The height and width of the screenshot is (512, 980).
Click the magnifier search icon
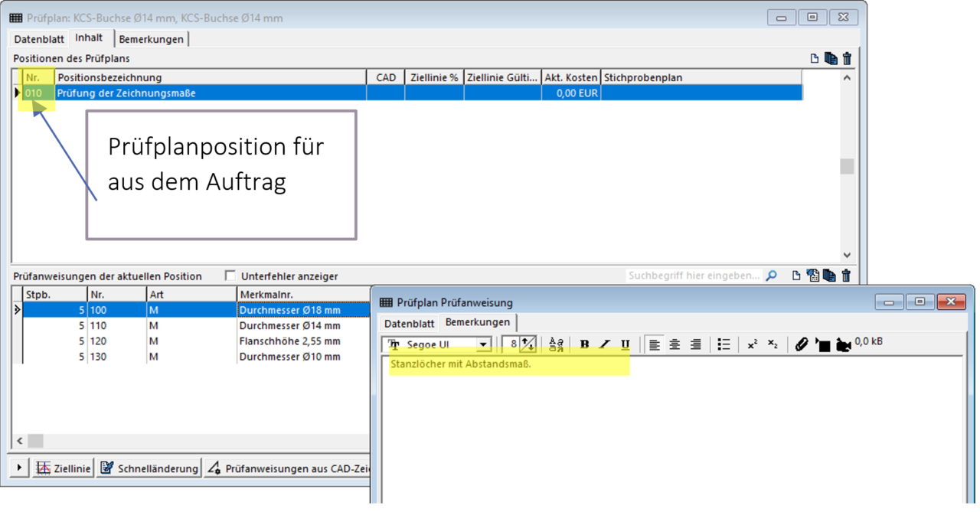click(771, 276)
